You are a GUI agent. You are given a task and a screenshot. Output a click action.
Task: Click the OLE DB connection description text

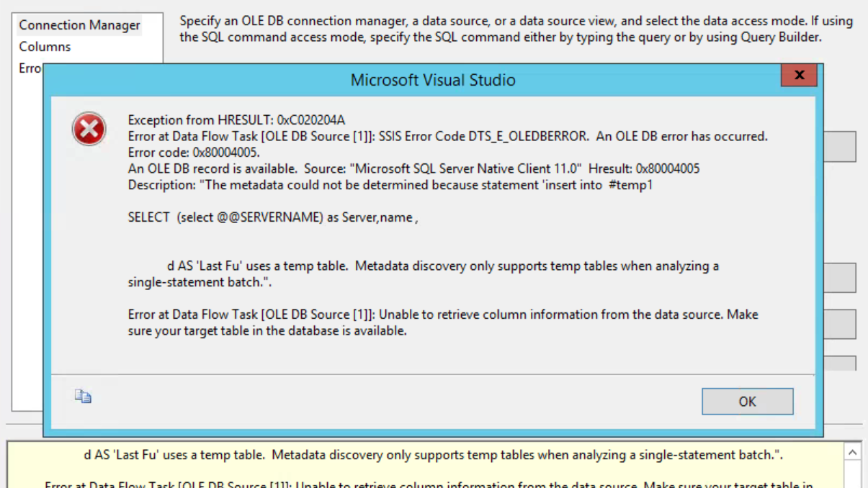click(516, 30)
